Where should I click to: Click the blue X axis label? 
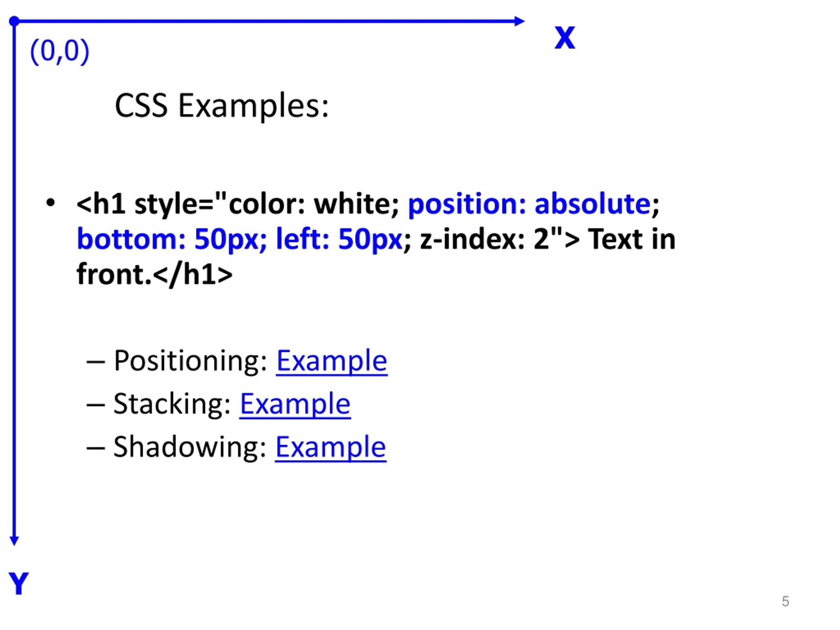[565, 38]
